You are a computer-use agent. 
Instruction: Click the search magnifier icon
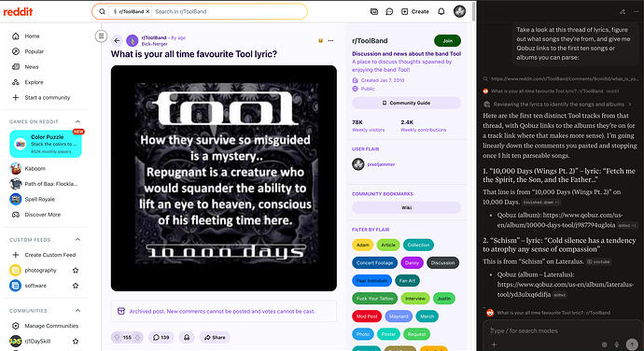tap(102, 11)
